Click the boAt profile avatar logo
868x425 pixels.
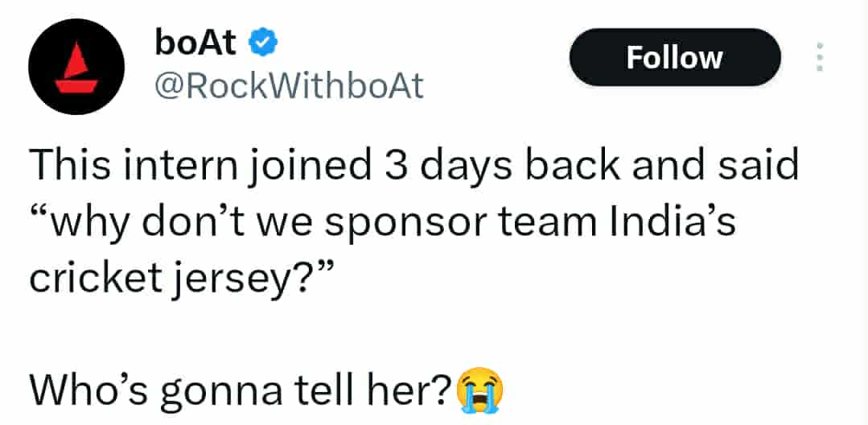[76, 67]
